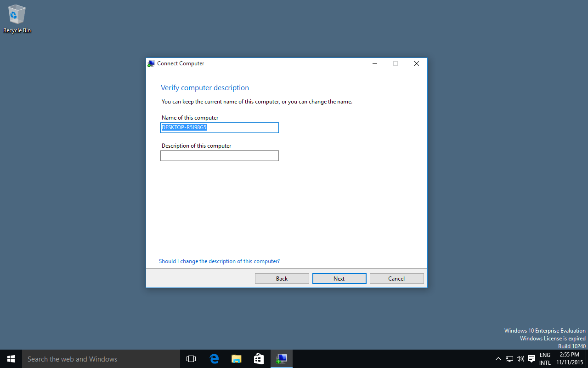Click the Search the web and Windows box
Screen dimensions: 588x368
click(x=101, y=359)
